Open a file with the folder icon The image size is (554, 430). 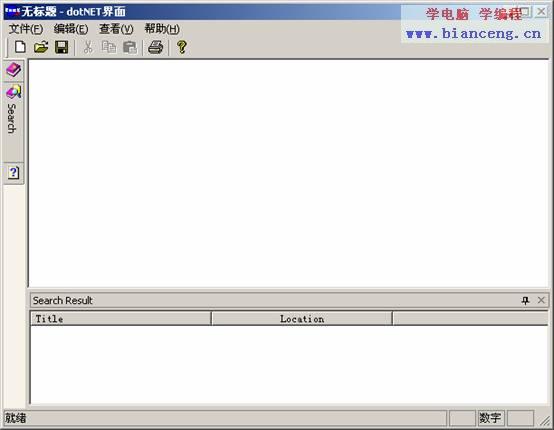pyautogui.click(x=41, y=47)
